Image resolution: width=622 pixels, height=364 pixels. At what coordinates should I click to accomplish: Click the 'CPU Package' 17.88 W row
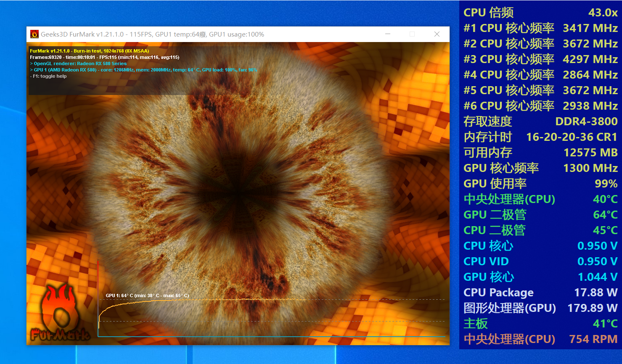click(540, 293)
